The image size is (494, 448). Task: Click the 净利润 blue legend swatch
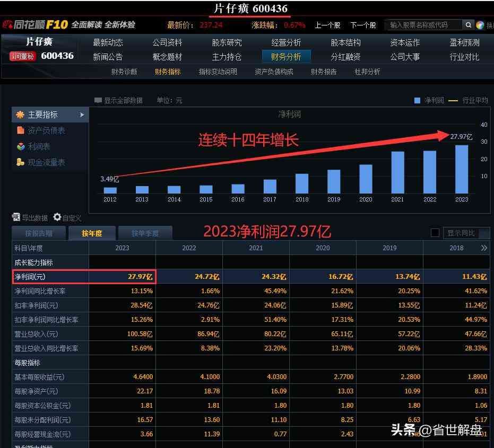tap(417, 100)
